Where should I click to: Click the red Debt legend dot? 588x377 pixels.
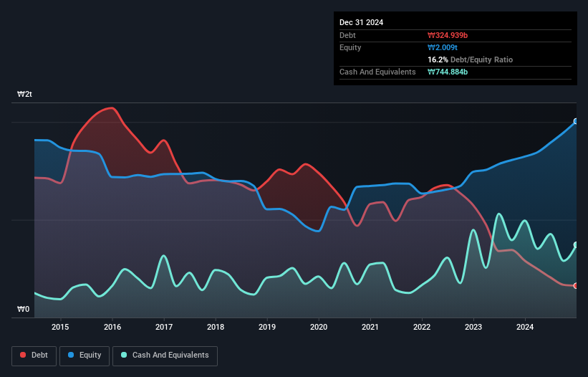pos(23,355)
